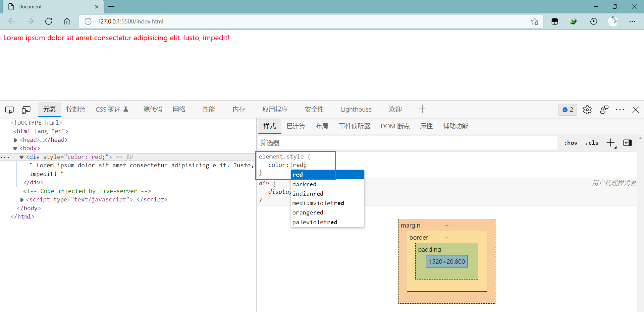Choose orangered from autocomplete list
Screen dimensions: 644x312
coord(328,212)
